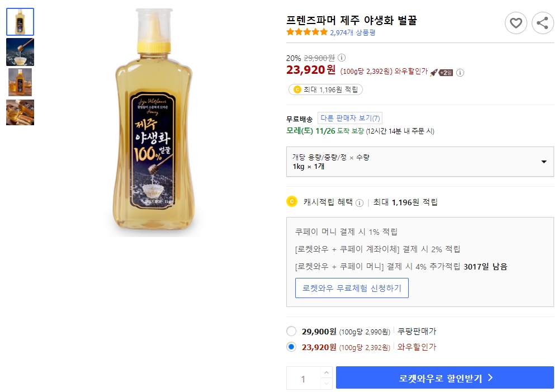Add this product to wishlist
Screen dimensions: 558x392
click(516, 23)
